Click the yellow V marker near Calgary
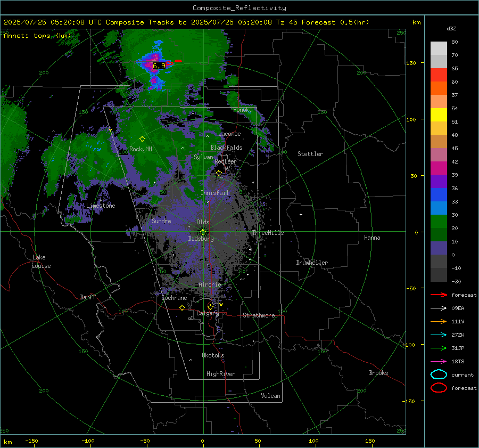Screen dimensions: 479x448 221,305
